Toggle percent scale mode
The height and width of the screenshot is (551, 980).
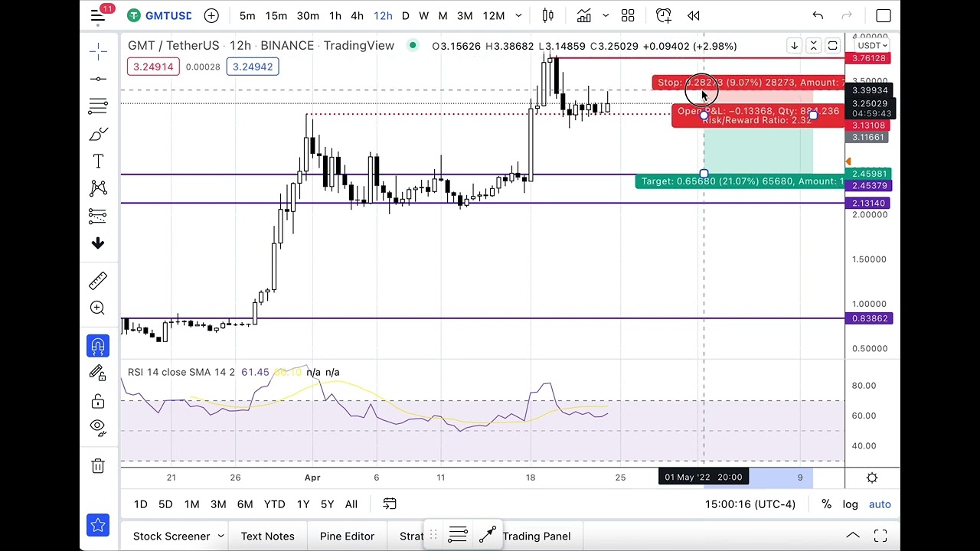pyautogui.click(x=826, y=504)
